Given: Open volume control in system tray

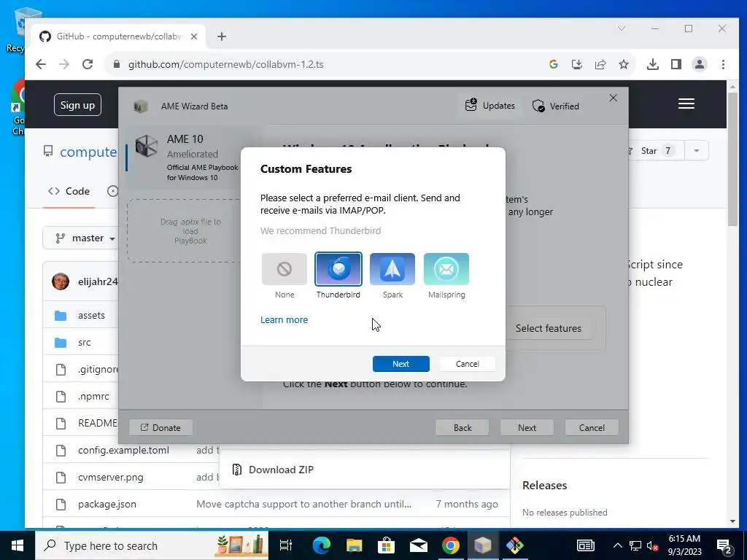Looking at the screenshot, I should [653, 545].
